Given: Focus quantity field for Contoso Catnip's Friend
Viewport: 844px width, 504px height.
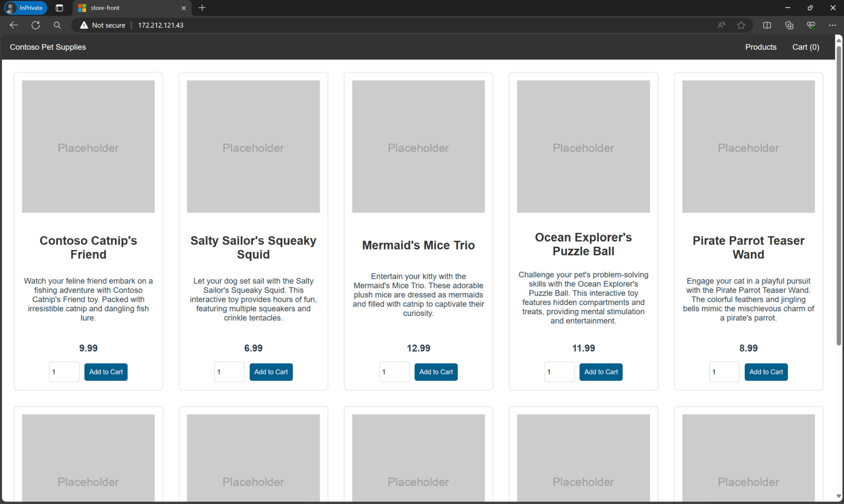Looking at the screenshot, I should click(x=64, y=372).
